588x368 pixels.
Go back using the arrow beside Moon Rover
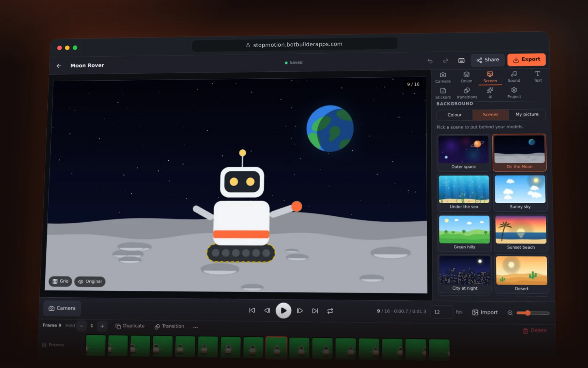(59, 66)
